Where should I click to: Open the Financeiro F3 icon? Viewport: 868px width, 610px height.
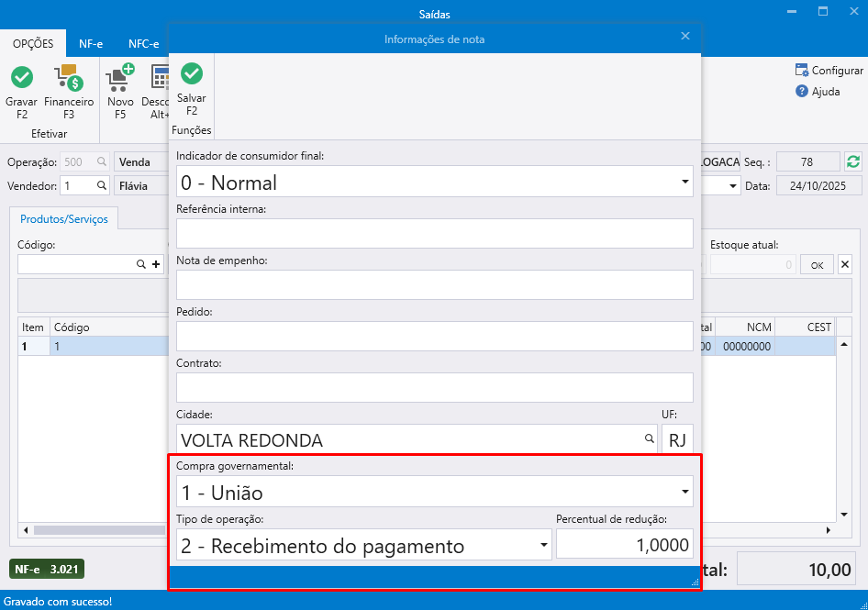(69, 78)
